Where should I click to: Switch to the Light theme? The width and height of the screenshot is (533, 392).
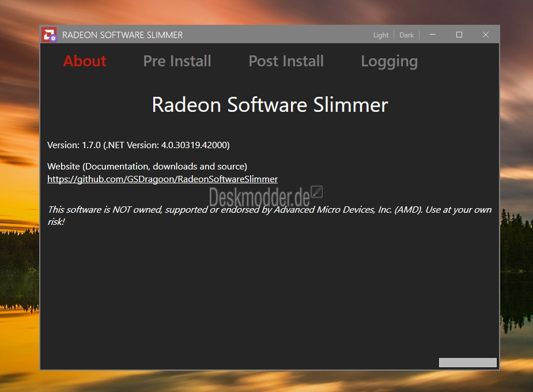coord(381,35)
